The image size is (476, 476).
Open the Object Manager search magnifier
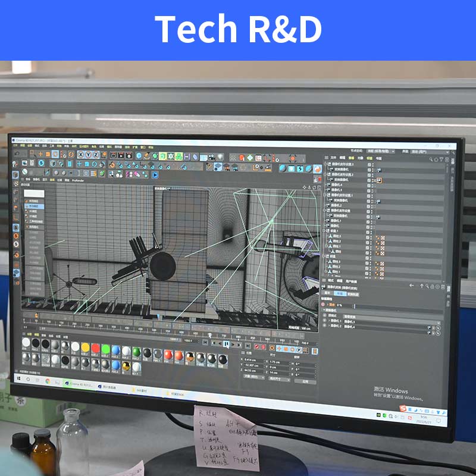click(x=431, y=159)
